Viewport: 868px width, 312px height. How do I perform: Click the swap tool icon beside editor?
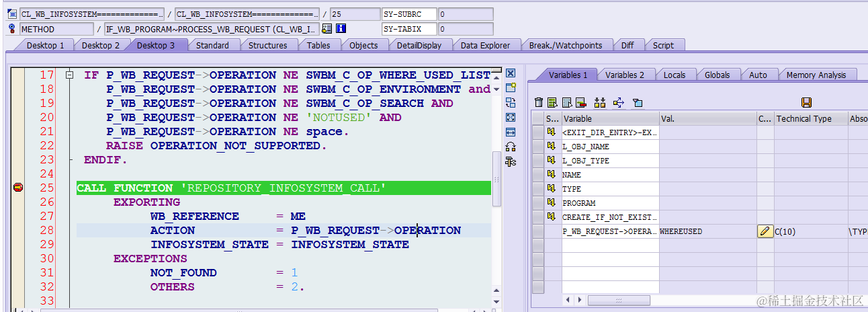(511, 103)
